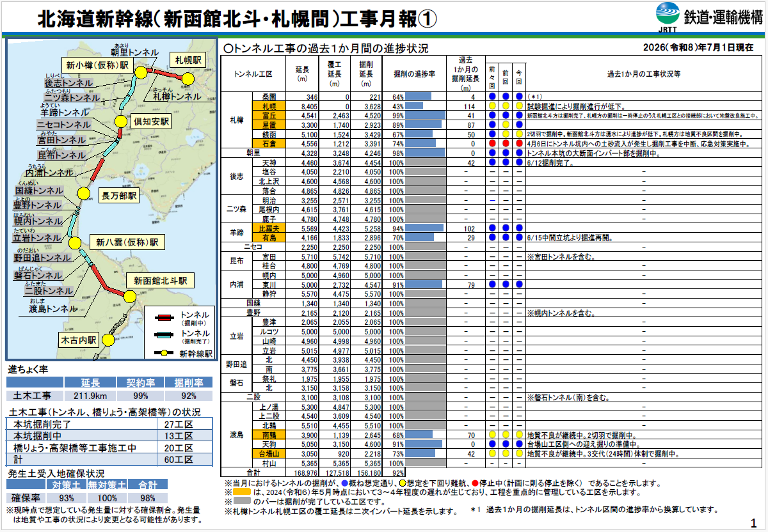This screenshot has width=768, height=532.
Task: Click the 渡島 tunnel group label in the table
Action: (x=236, y=434)
